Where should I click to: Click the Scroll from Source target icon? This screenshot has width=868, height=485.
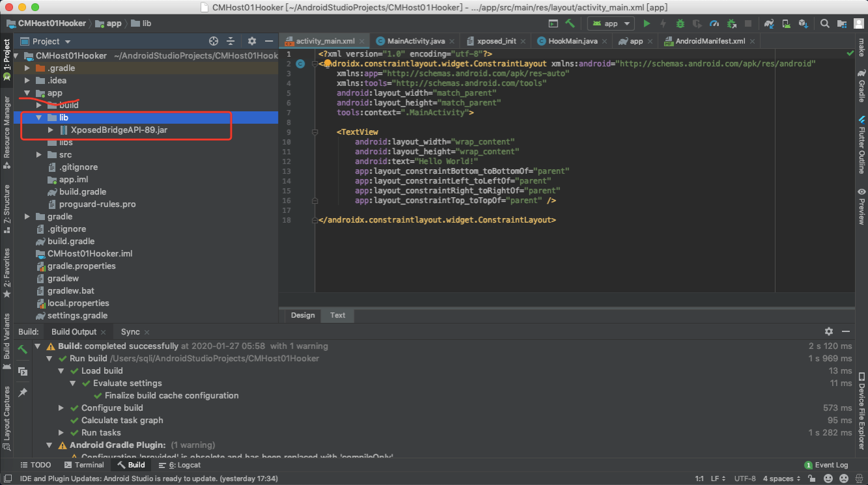coord(214,41)
